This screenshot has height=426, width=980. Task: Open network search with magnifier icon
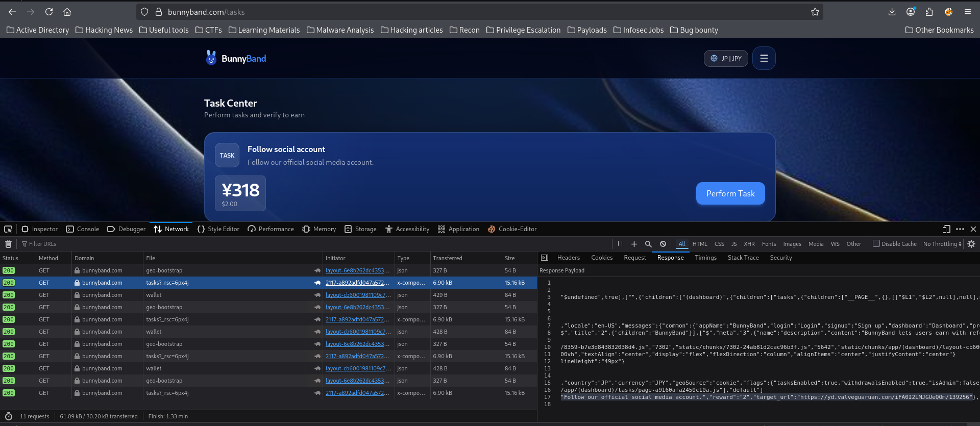[x=648, y=244]
